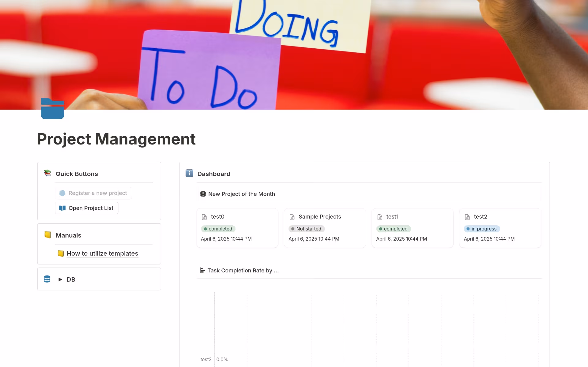The image size is (588, 367).
Task: Click the page icon beside Sample Projects
Action: coord(292,217)
